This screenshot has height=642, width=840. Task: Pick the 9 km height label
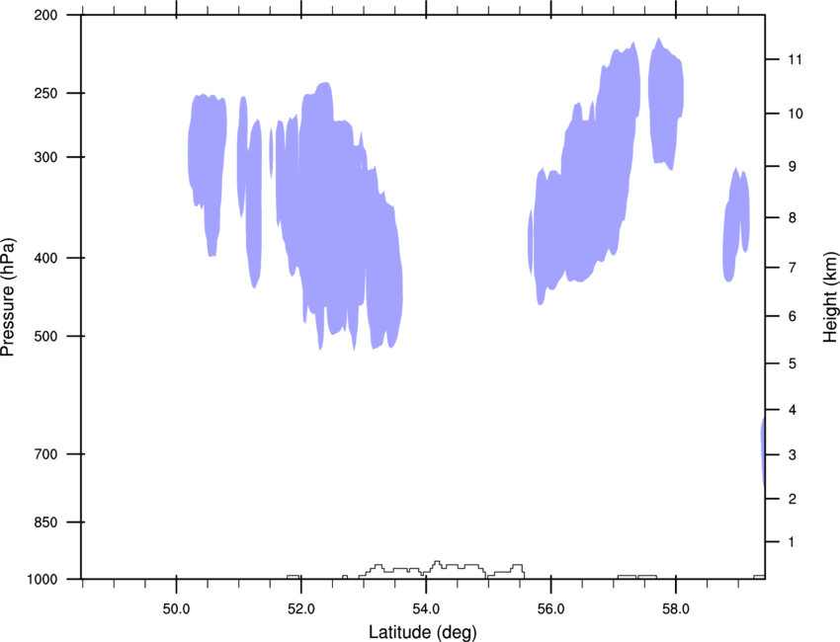point(792,167)
